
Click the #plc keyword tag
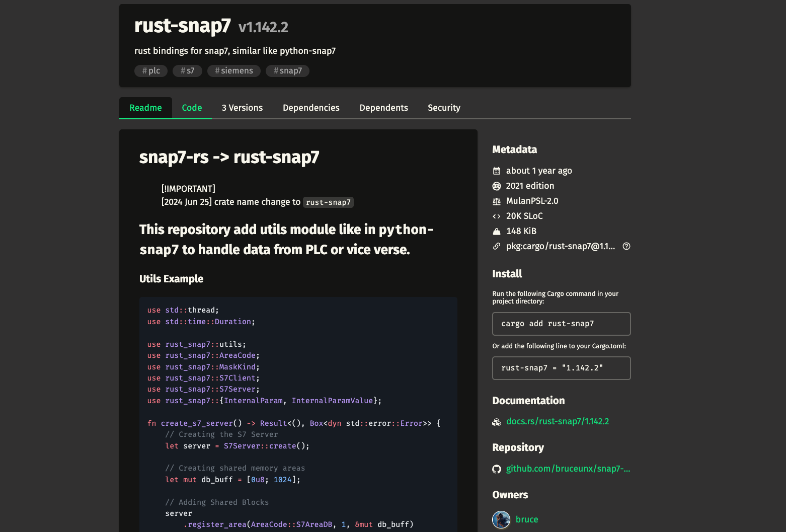(x=151, y=71)
